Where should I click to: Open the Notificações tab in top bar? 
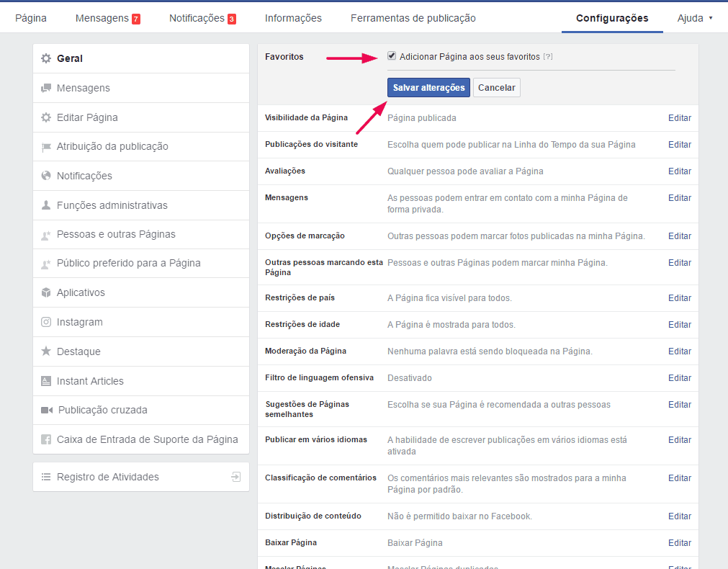point(197,18)
